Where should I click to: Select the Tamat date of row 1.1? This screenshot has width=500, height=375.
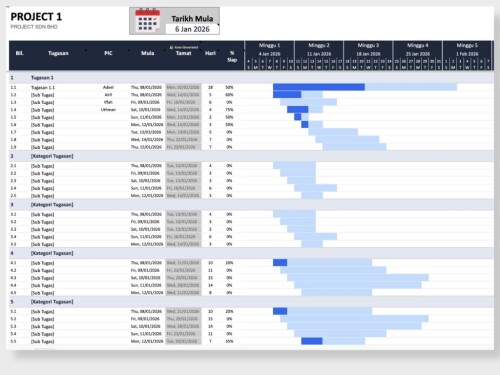[183, 87]
